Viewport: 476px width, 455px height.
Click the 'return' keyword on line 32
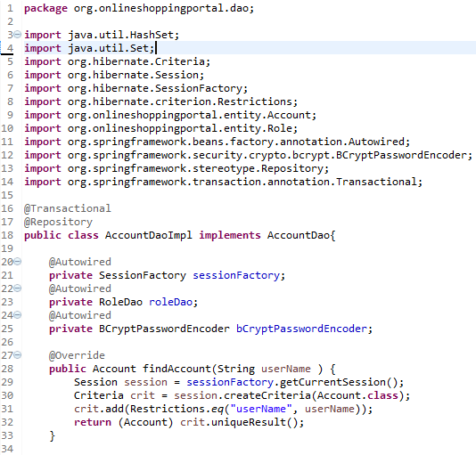click(x=93, y=422)
